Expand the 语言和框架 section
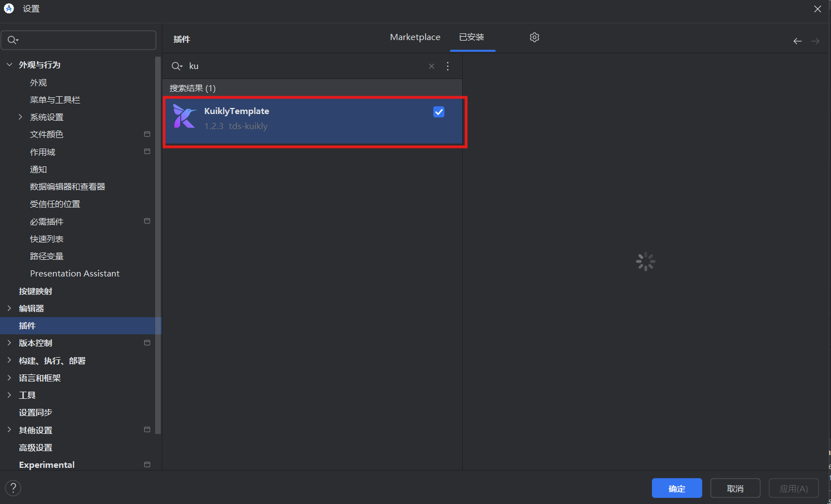Image resolution: width=831 pixels, height=504 pixels. 9,378
